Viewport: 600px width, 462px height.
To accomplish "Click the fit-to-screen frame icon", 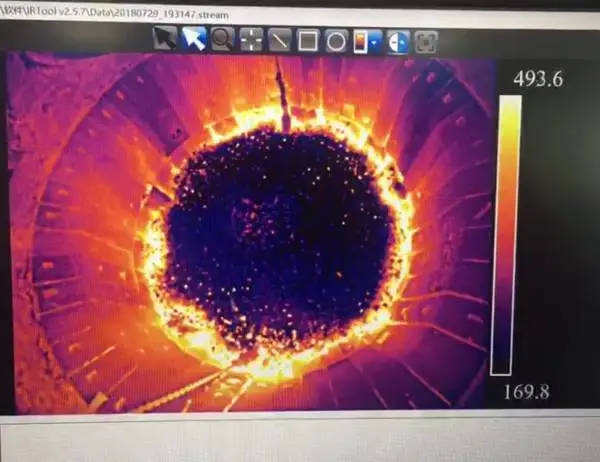I will pyautogui.click(x=426, y=42).
